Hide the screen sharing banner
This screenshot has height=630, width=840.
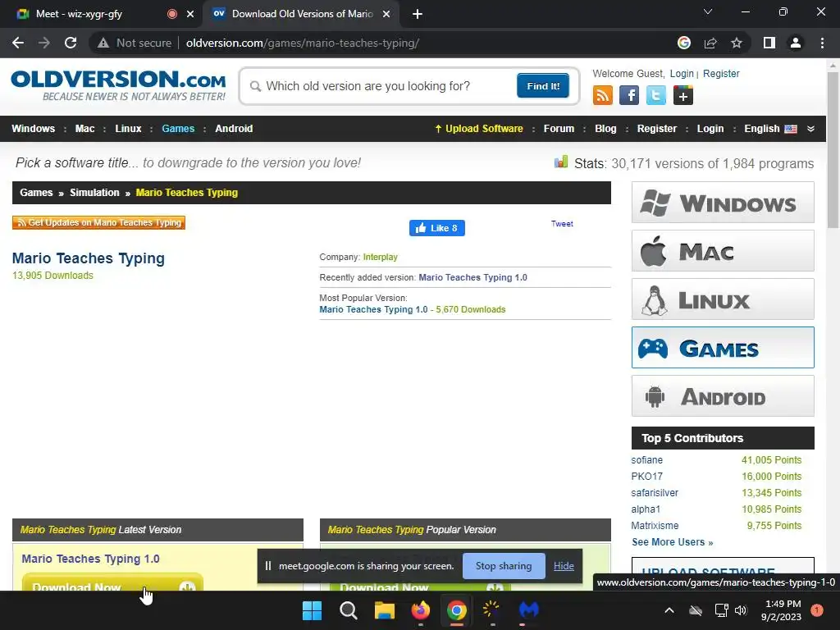point(564,566)
